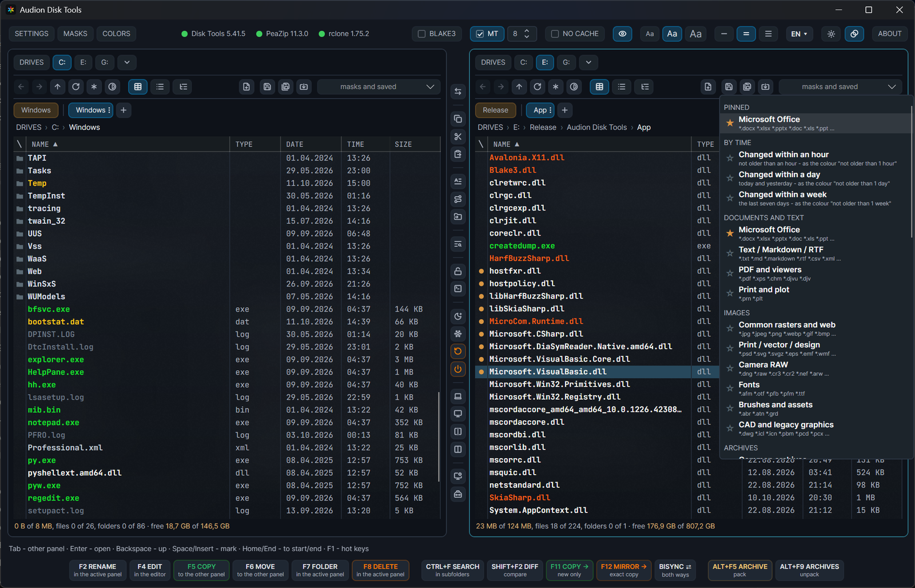Open left panel masks and saved dropdown
The height and width of the screenshot is (588, 915).
point(379,87)
